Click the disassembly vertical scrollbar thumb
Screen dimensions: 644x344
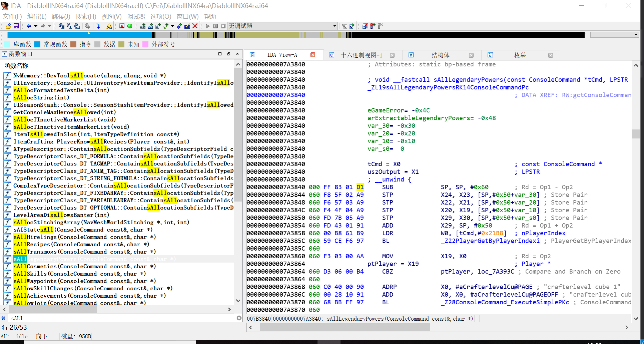pyautogui.click(x=636, y=134)
